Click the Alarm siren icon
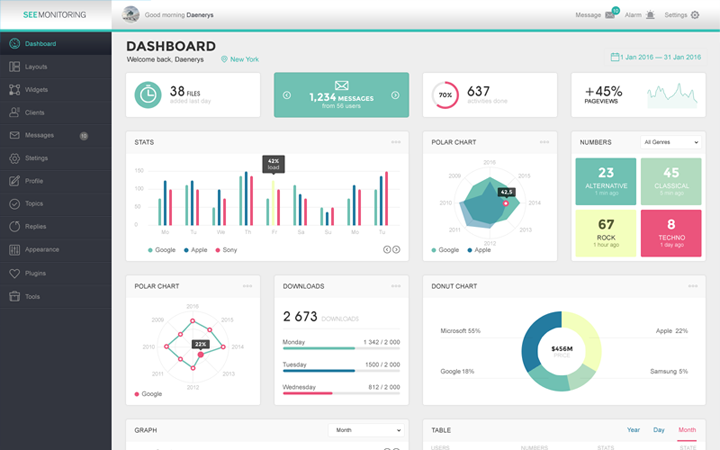The height and width of the screenshot is (450, 720). point(650,15)
